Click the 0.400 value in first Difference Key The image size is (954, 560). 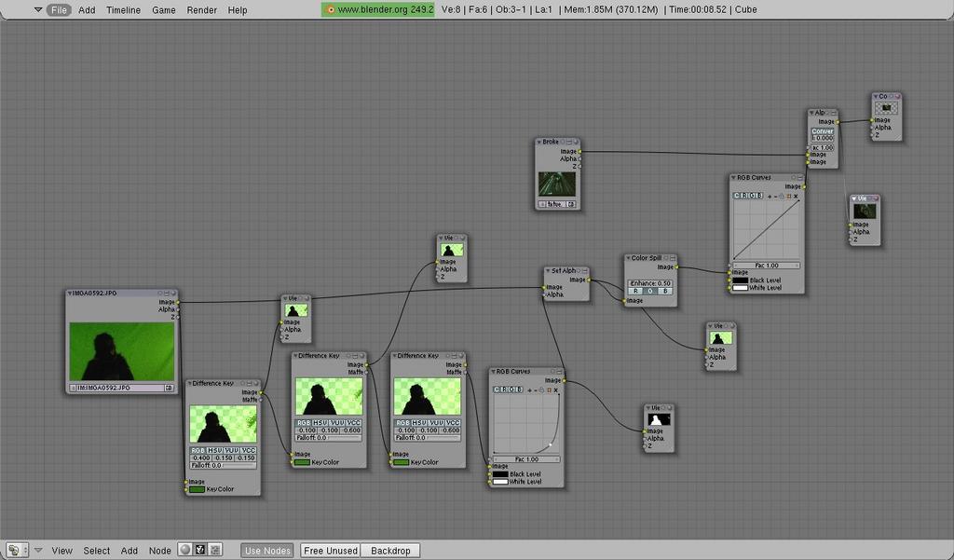click(201, 458)
